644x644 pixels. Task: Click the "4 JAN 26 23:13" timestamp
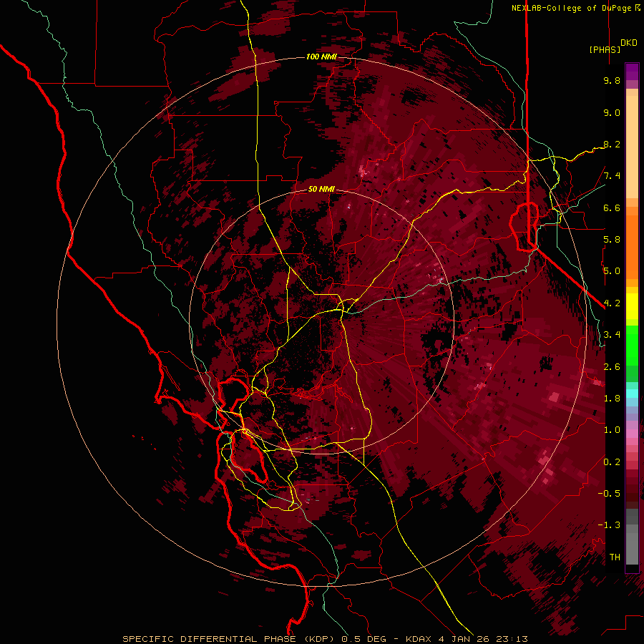(x=483, y=639)
